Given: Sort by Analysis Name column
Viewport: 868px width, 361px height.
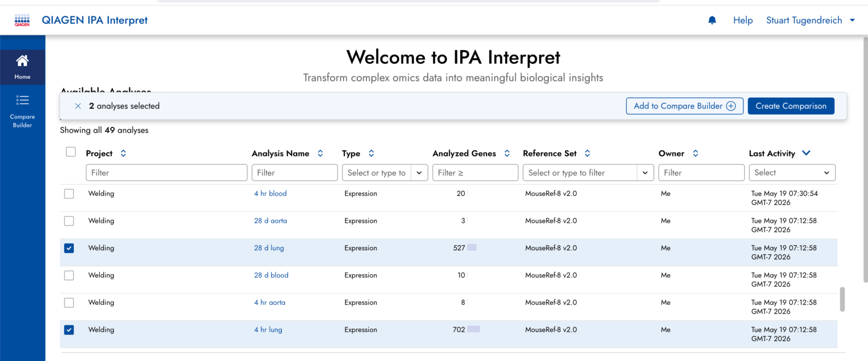Looking at the screenshot, I should tap(320, 153).
